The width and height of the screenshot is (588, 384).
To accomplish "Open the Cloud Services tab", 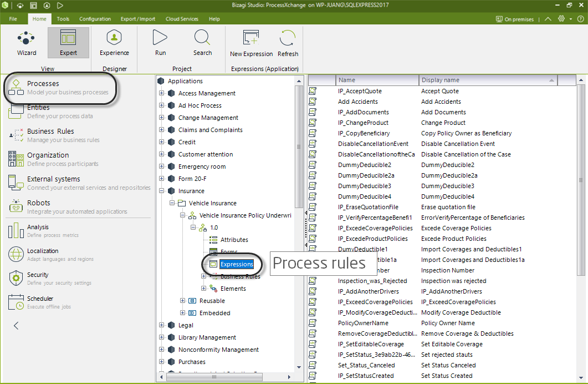I will coord(182,19).
